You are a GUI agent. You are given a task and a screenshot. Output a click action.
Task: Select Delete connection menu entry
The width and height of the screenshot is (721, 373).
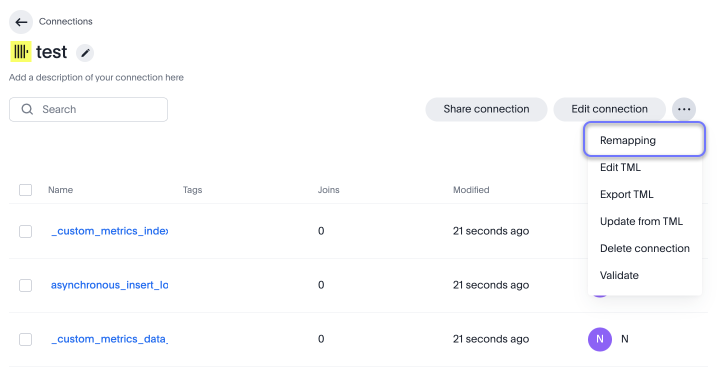(644, 248)
